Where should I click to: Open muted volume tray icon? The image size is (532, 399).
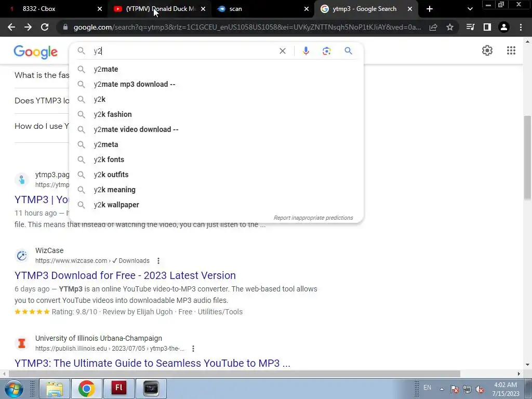pyautogui.click(x=480, y=389)
